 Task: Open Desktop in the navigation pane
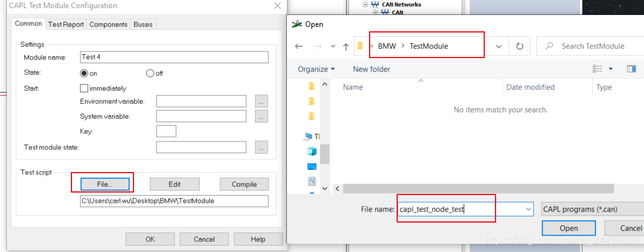point(312,166)
